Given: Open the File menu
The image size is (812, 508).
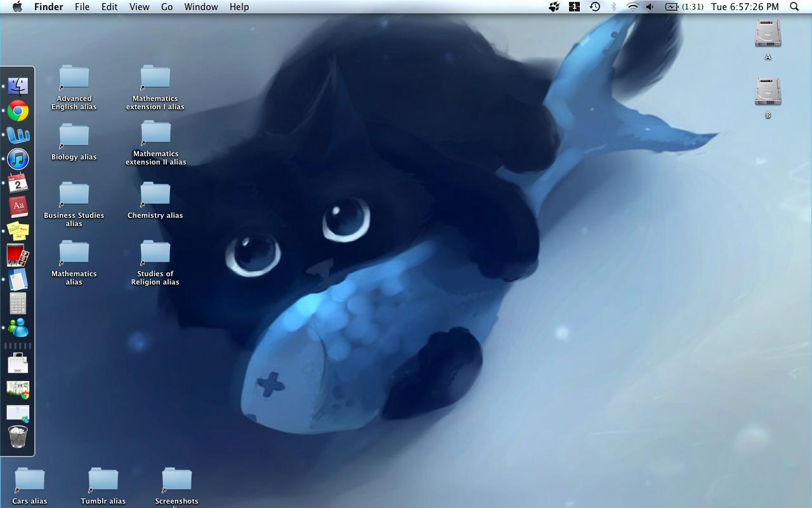Looking at the screenshot, I should click(82, 6).
